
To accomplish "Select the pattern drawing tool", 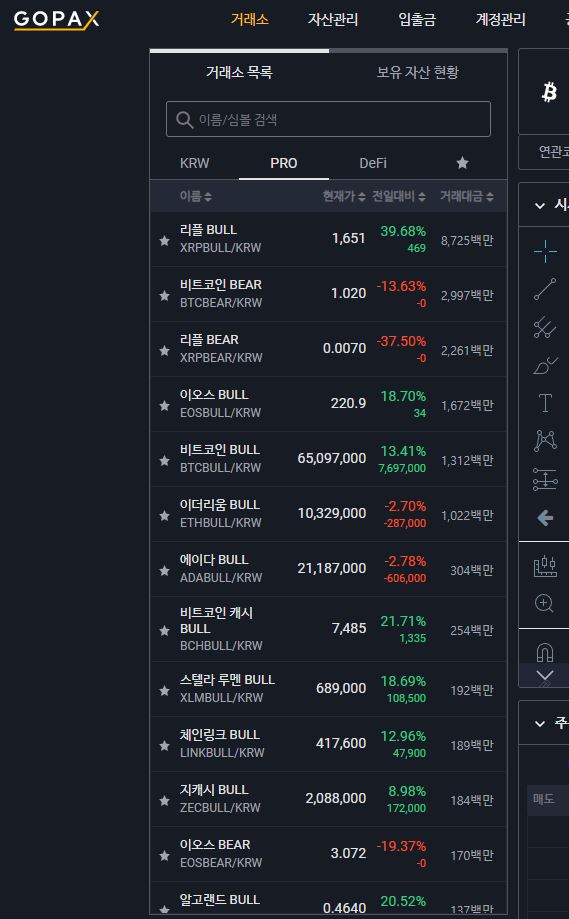I will coord(545,440).
